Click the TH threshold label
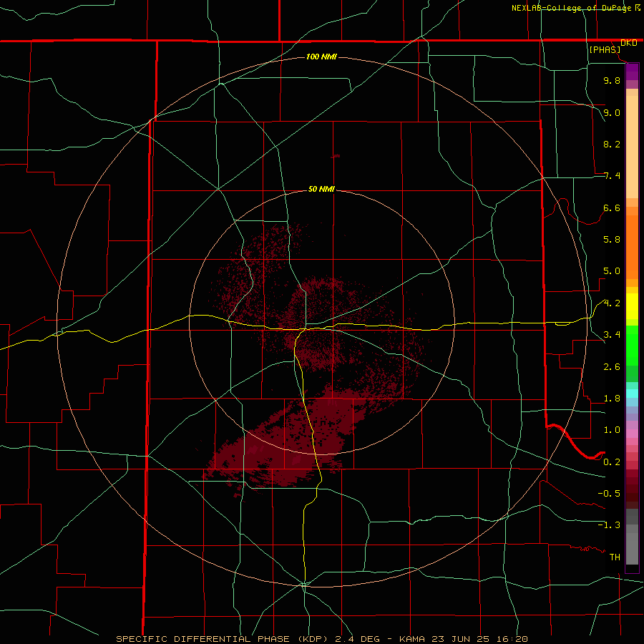 [x=615, y=557]
